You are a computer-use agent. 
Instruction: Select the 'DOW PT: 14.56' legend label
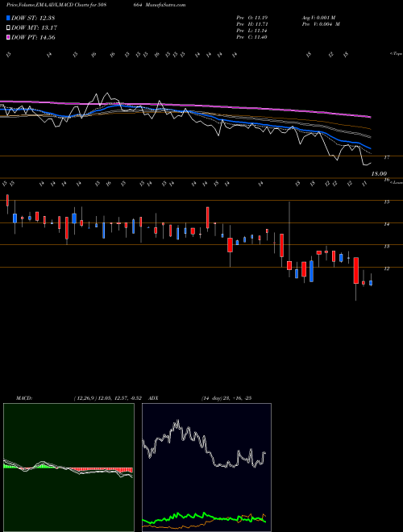click(33, 37)
